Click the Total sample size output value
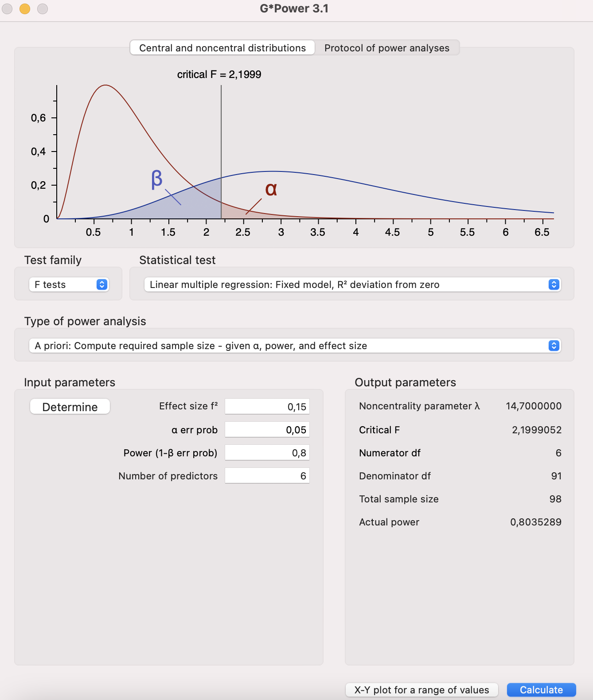 coord(555,499)
